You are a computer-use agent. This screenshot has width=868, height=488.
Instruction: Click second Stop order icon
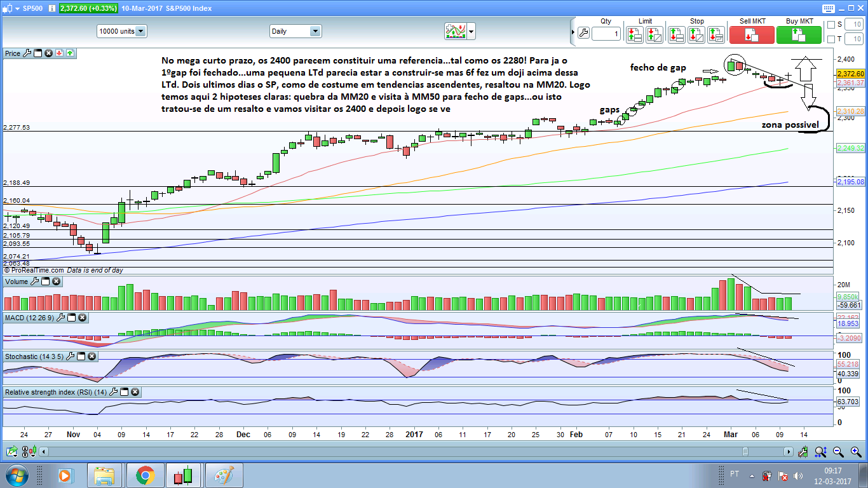pyautogui.click(x=696, y=34)
